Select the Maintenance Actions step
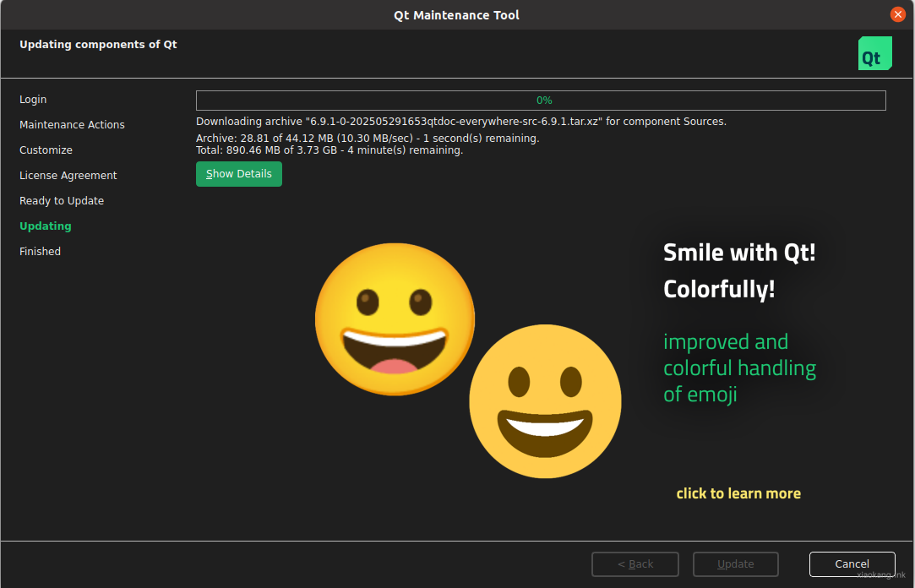Screen dimensions: 915x588 point(72,125)
